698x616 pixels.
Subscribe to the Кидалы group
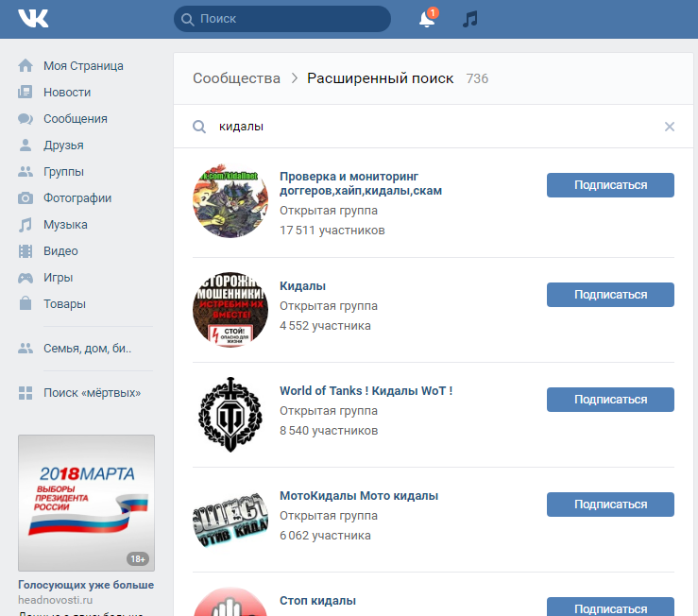tap(610, 295)
